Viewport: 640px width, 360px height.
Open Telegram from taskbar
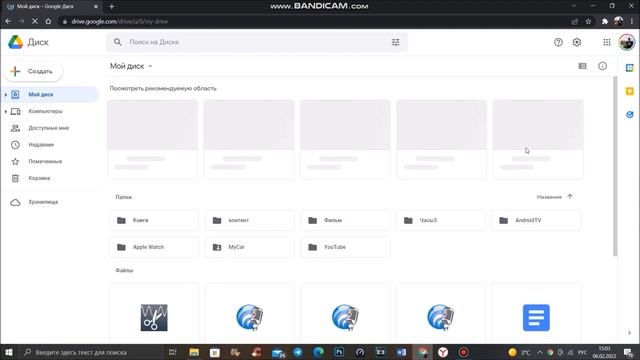(298, 352)
